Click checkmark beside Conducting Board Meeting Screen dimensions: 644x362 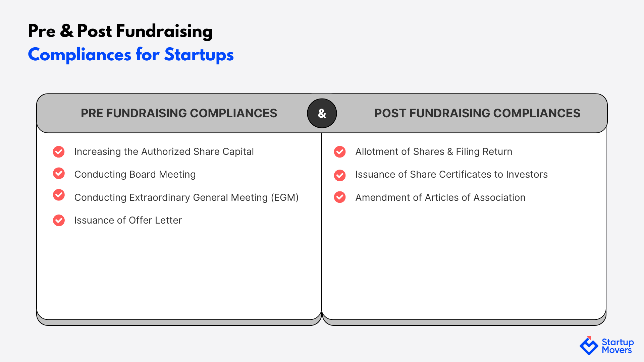(59, 173)
